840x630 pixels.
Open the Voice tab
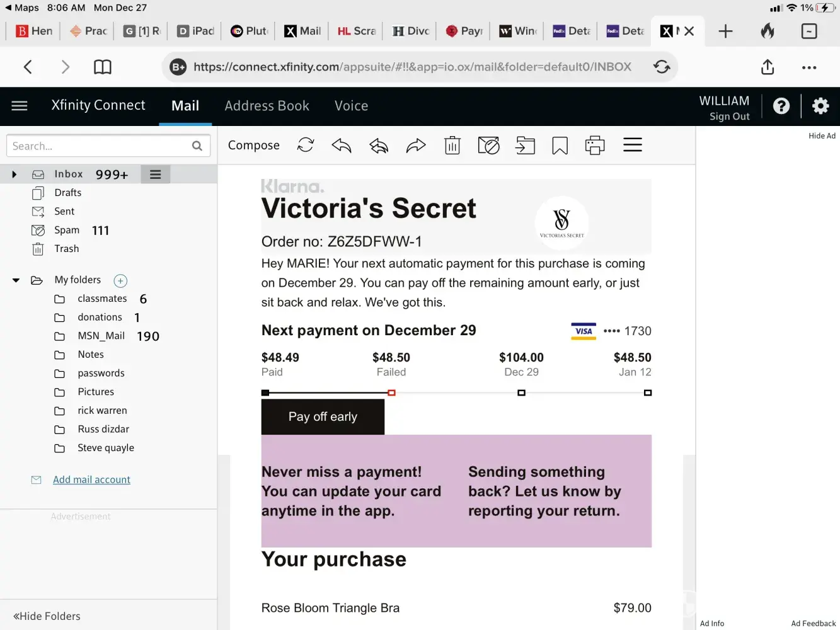point(351,106)
